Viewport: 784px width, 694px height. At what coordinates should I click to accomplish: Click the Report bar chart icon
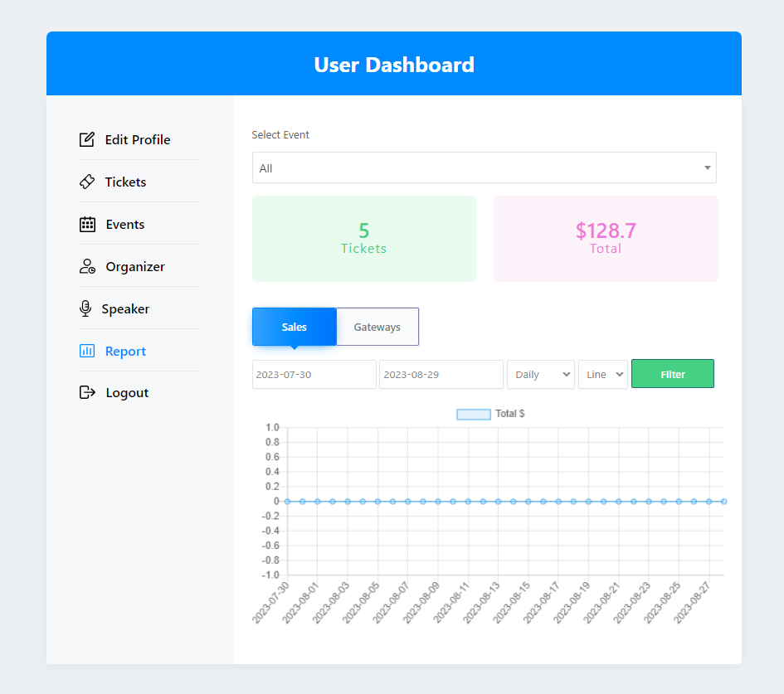pos(87,351)
